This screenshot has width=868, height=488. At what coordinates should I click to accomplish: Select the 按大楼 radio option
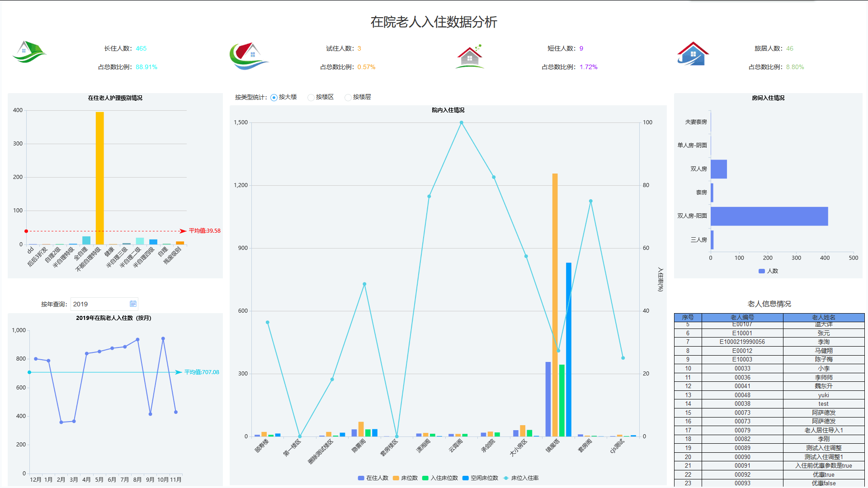(273, 97)
